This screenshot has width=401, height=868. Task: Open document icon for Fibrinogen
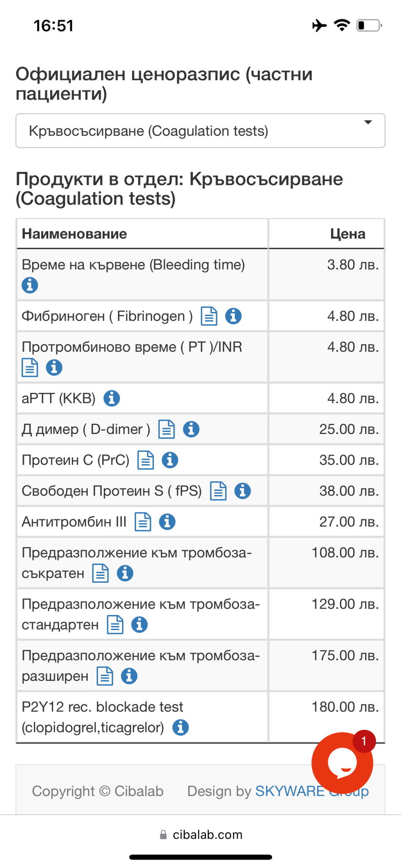(x=209, y=316)
